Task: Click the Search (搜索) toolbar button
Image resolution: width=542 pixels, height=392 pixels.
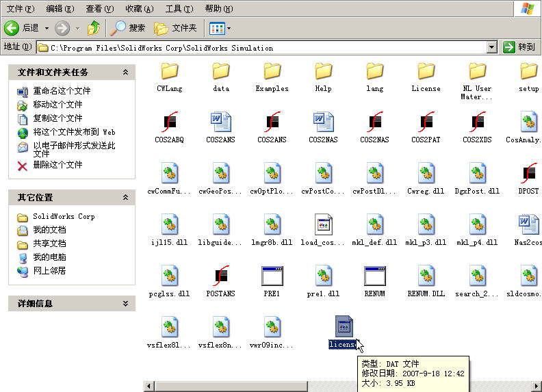Action: pyautogui.click(x=128, y=28)
